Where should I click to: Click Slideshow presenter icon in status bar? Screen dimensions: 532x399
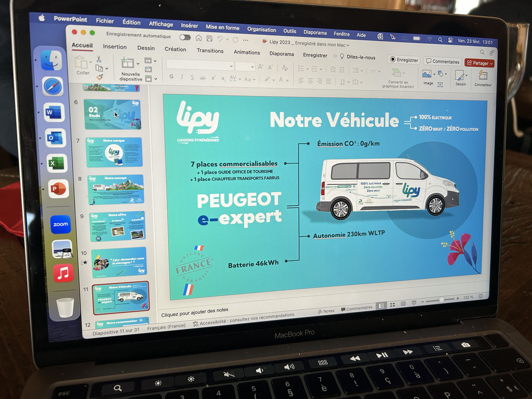414,303
